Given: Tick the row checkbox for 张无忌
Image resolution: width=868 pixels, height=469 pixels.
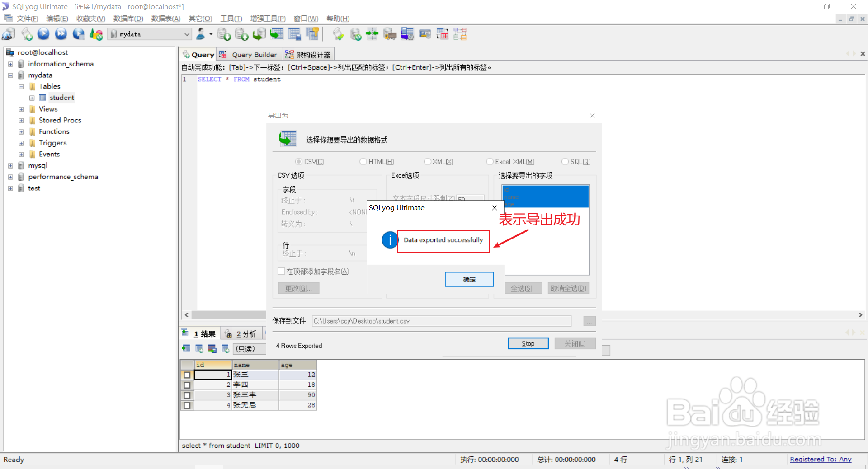Looking at the screenshot, I should pos(187,405).
